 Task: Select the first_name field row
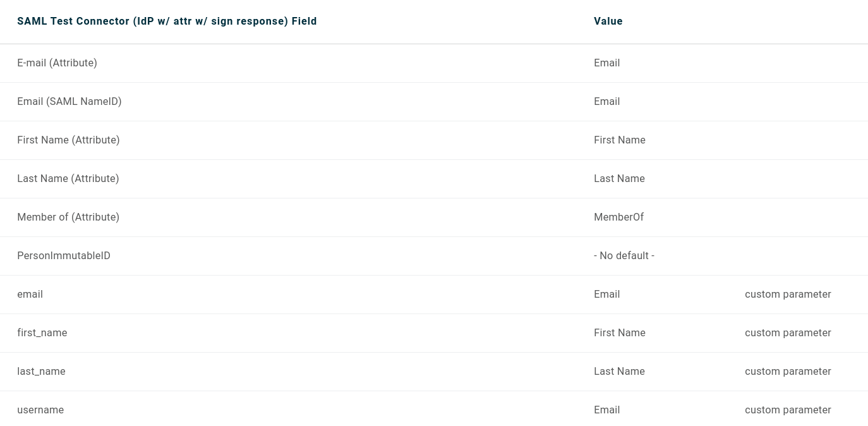click(42, 333)
